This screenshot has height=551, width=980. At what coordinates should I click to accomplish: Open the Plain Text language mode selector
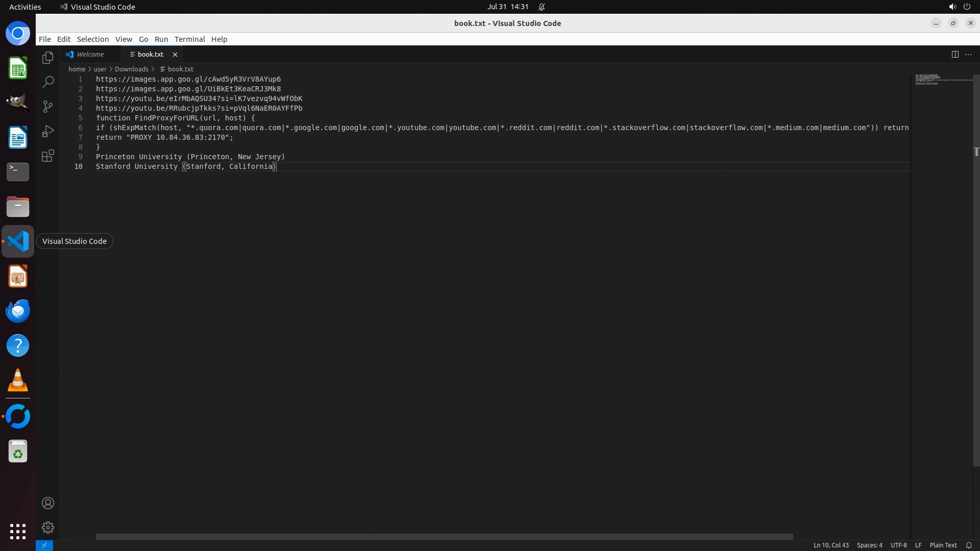click(943, 545)
